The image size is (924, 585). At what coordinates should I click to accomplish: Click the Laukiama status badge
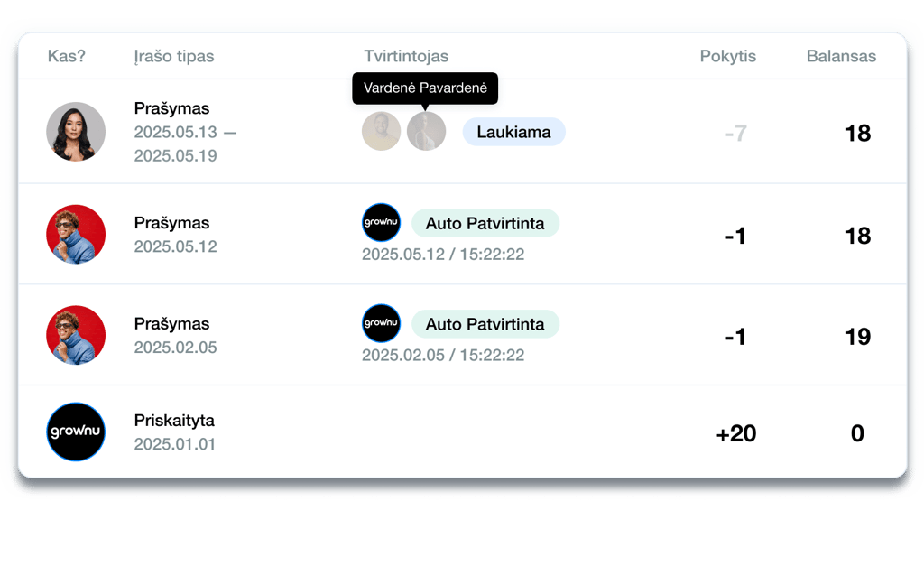pos(513,132)
